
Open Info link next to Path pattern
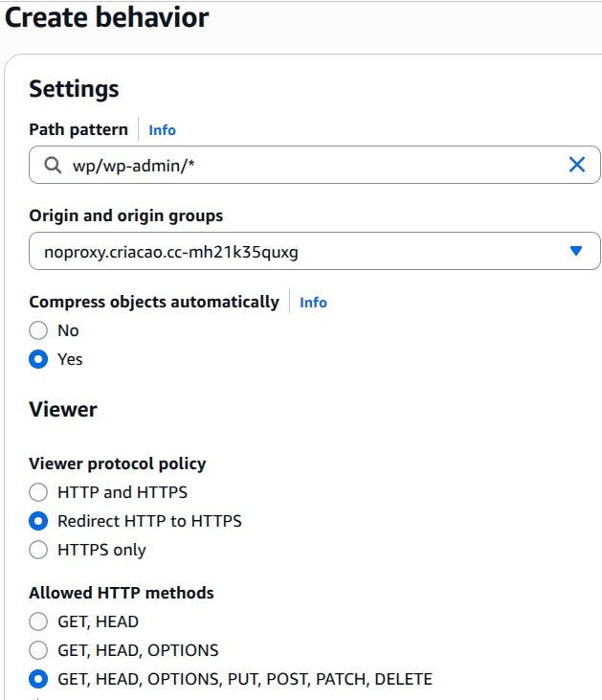pos(162,130)
